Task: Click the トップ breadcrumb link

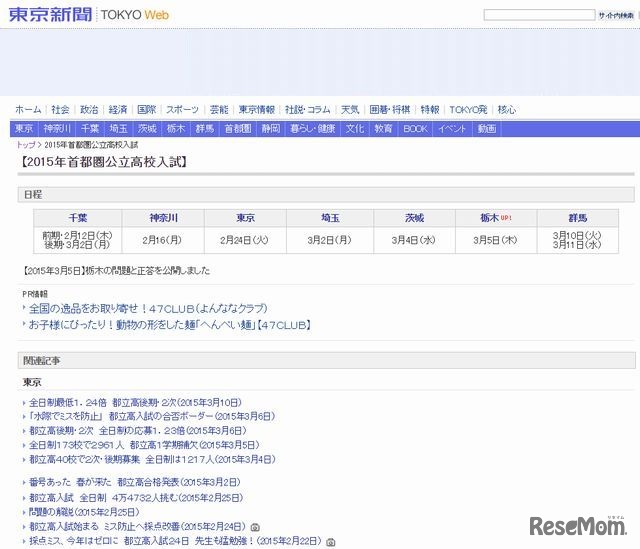Action: click(x=25, y=144)
